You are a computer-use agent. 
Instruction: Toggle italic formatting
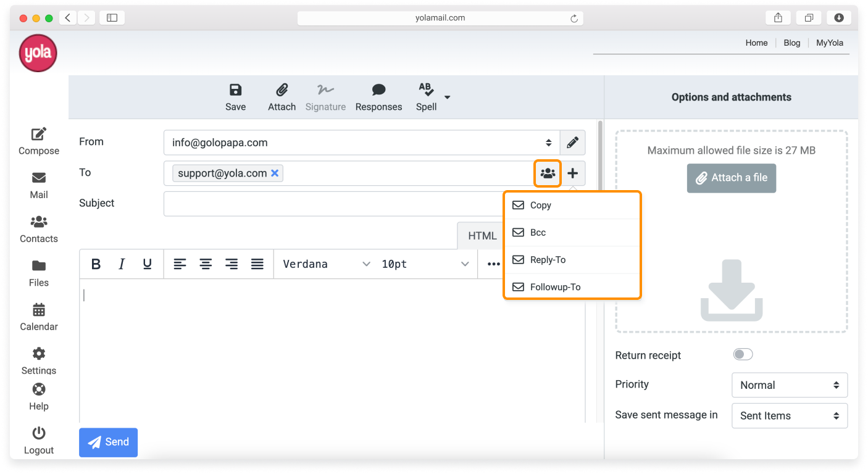pyautogui.click(x=122, y=264)
